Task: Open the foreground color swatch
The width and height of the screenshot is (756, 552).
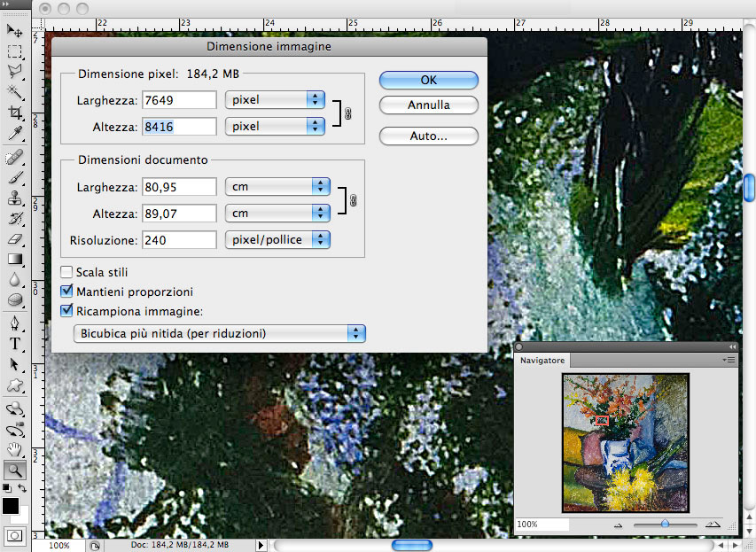Action: tap(10, 506)
